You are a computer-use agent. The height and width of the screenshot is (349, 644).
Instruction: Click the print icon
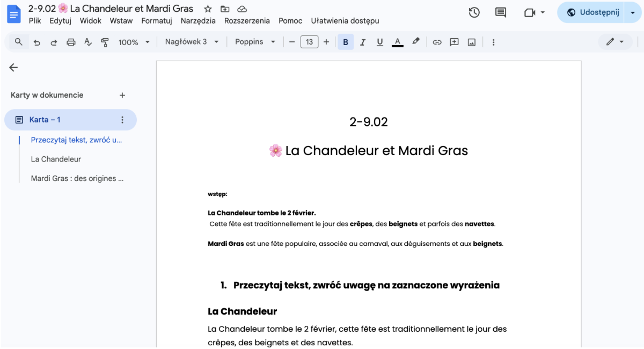[71, 42]
